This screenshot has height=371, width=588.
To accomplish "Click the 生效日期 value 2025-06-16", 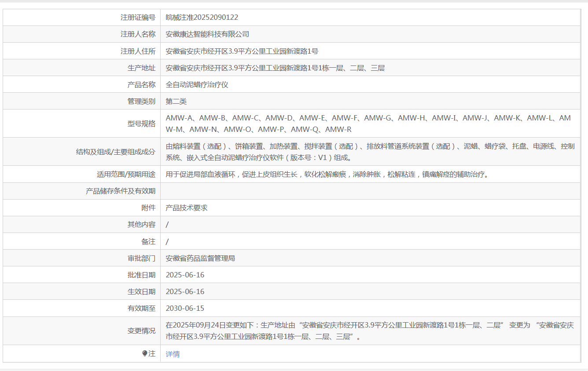I will click(185, 291).
